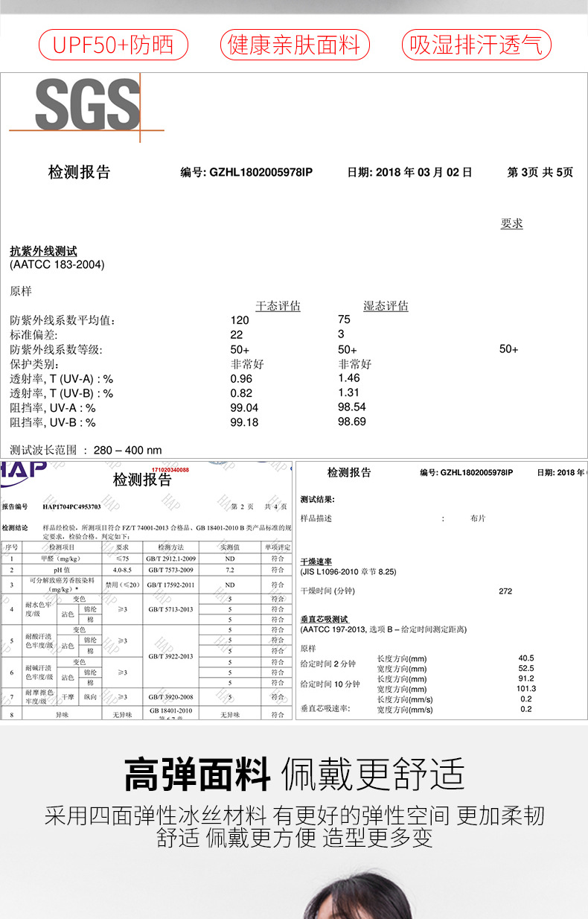Screen dimensions: 588x919
Task: Select the method GB/T 3920-2008
Action: click(171, 697)
